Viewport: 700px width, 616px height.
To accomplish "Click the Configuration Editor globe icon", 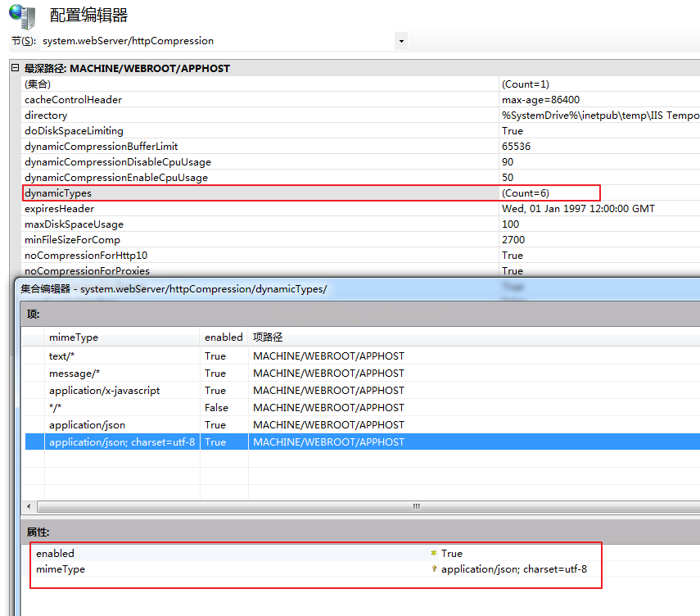I will click(x=21, y=15).
